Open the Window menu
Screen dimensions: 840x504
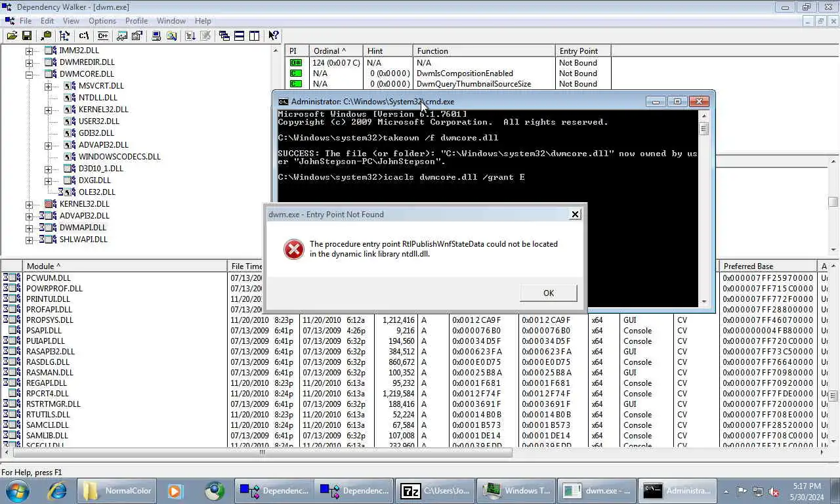(x=171, y=21)
